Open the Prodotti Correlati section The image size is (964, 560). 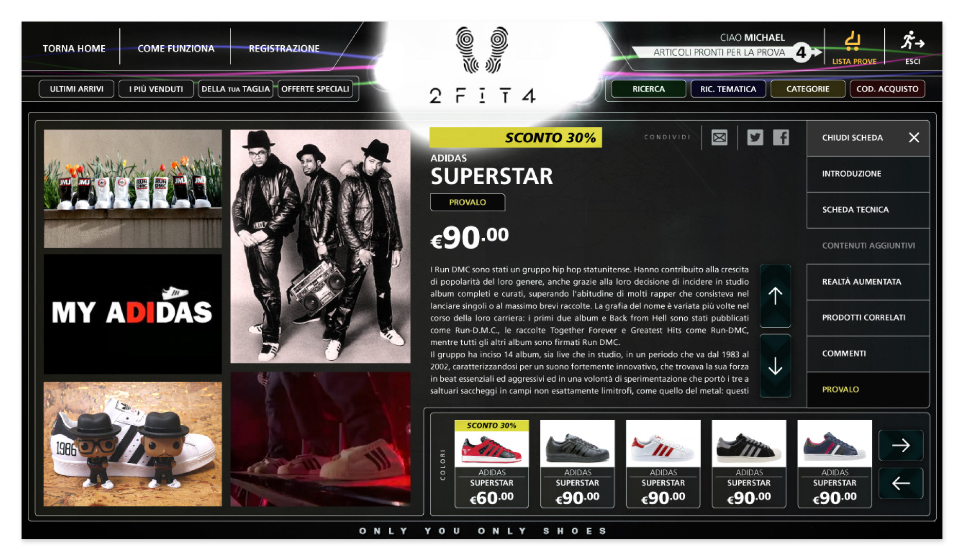coord(868,318)
